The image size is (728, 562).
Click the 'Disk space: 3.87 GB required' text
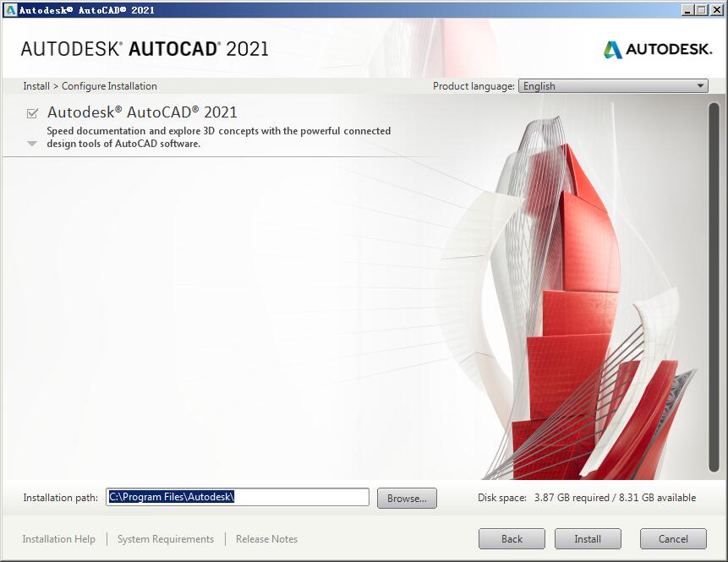(544, 498)
